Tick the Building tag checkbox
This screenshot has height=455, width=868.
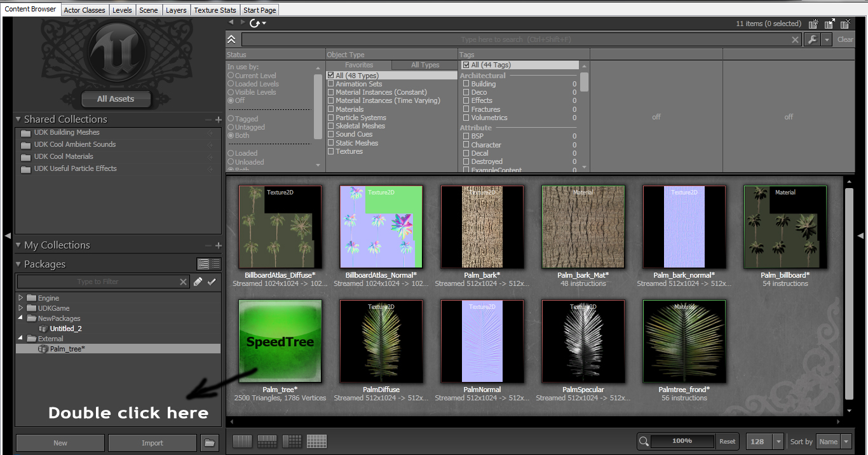tap(466, 84)
